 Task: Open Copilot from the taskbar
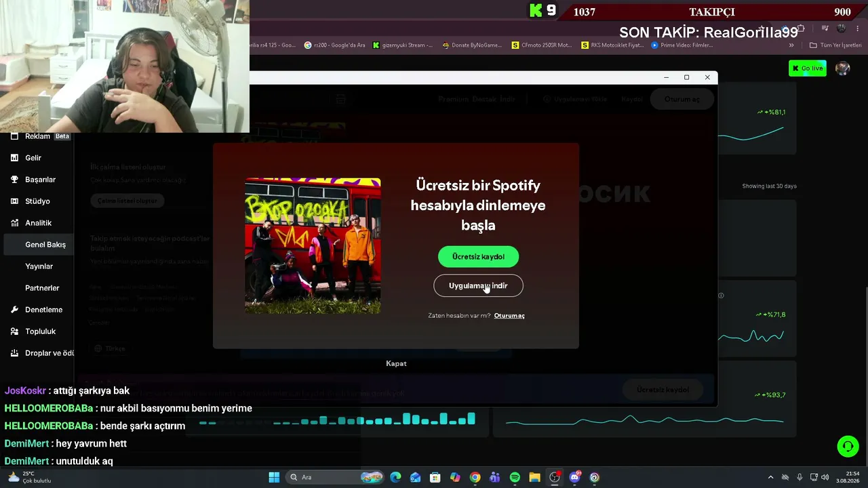click(x=455, y=478)
